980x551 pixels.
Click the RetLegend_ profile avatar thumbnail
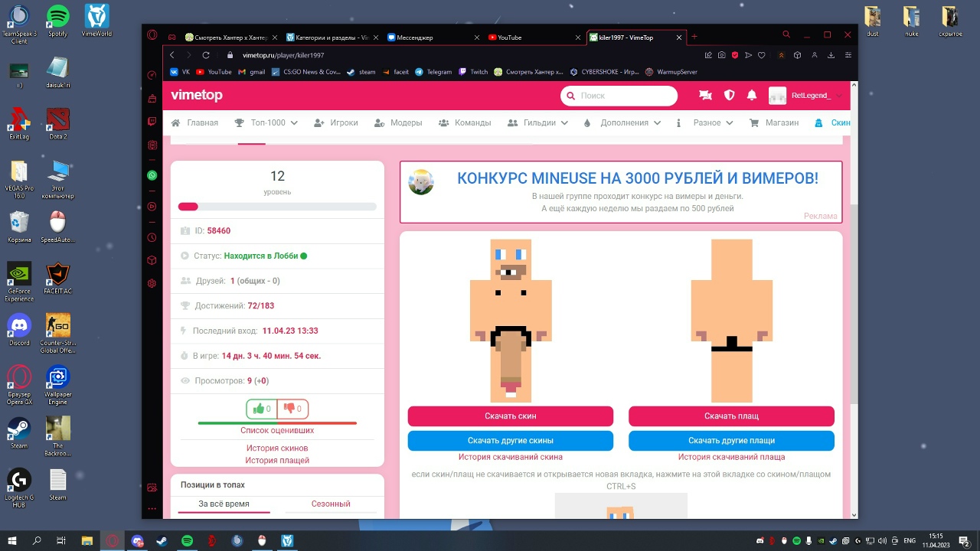click(x=777, y=96)
